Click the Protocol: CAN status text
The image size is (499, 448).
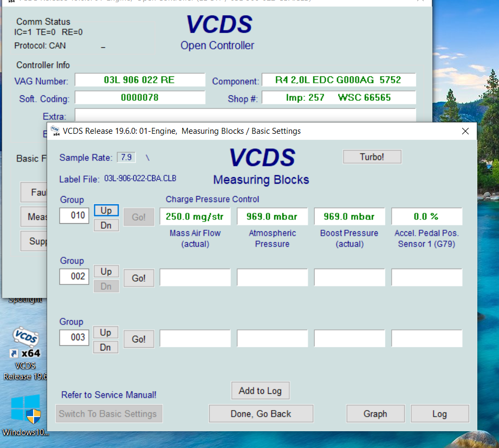pos(40,46)
